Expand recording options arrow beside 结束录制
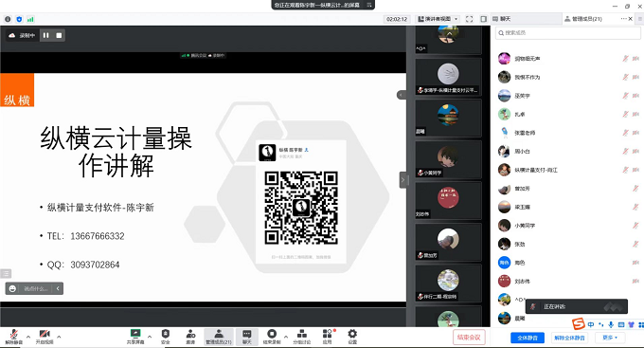Viewport: 644px width, 348px height. [286, 337]
